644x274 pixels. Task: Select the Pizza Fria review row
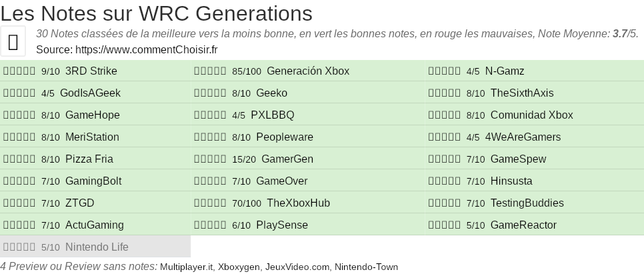coord(89,159)
